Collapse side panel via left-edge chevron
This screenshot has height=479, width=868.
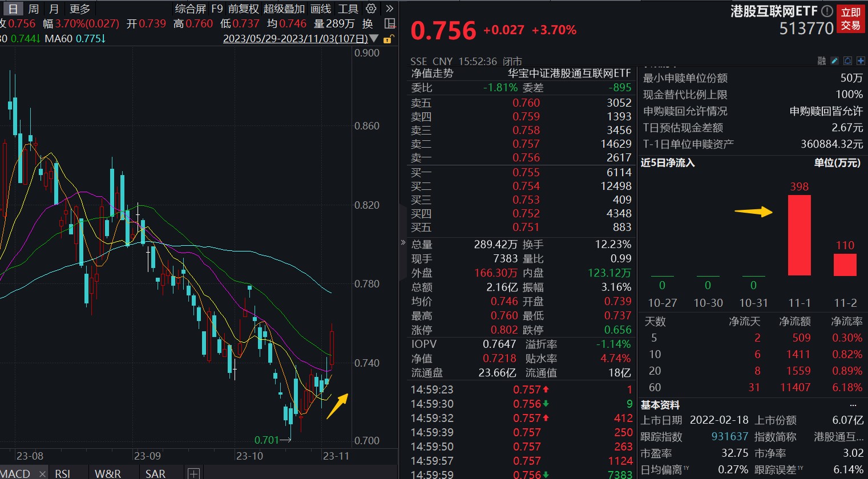pos(403,242)
